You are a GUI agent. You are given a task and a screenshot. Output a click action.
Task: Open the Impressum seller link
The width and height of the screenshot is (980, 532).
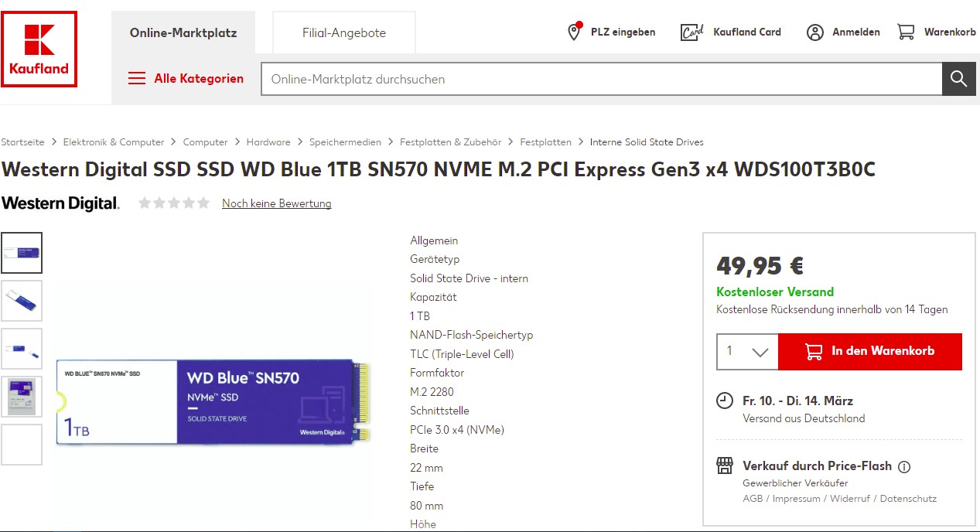point(797,499)
